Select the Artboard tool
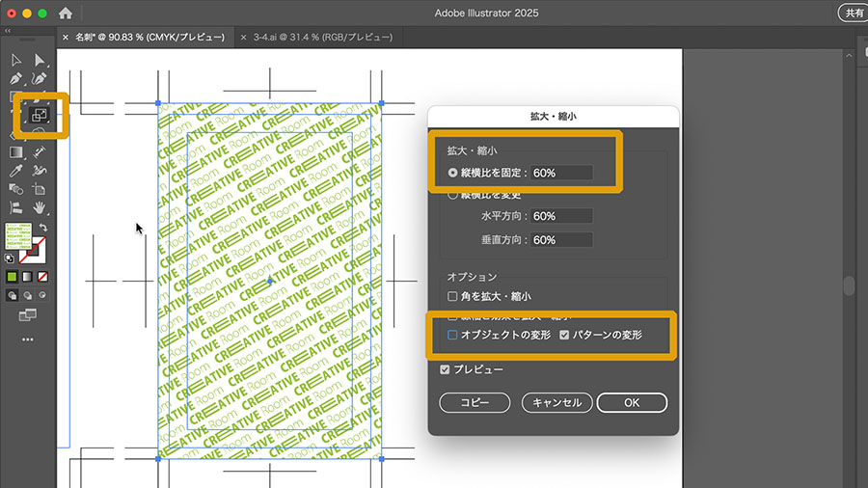The width and height of the screenshot is (868, 488). (x=39, y=189)
